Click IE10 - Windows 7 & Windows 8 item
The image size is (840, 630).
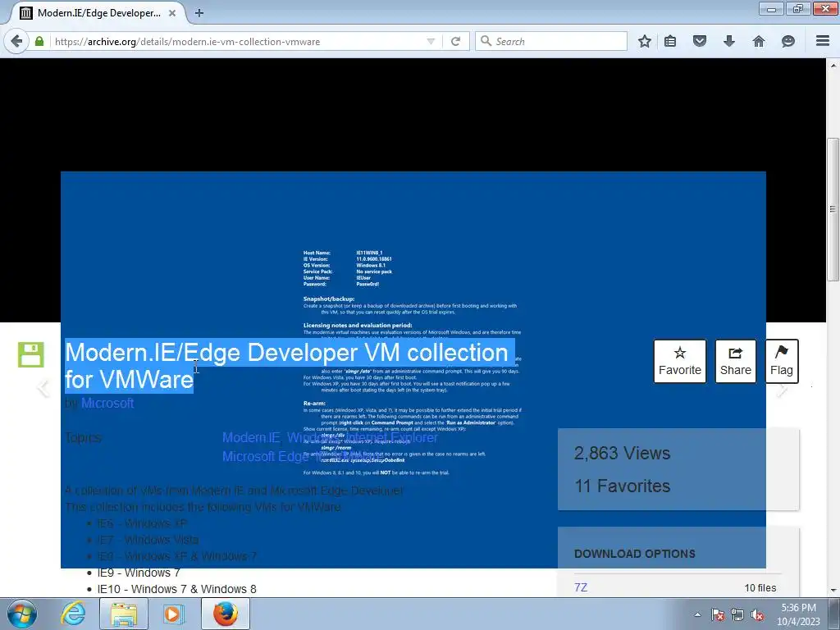tap(177, 589)
